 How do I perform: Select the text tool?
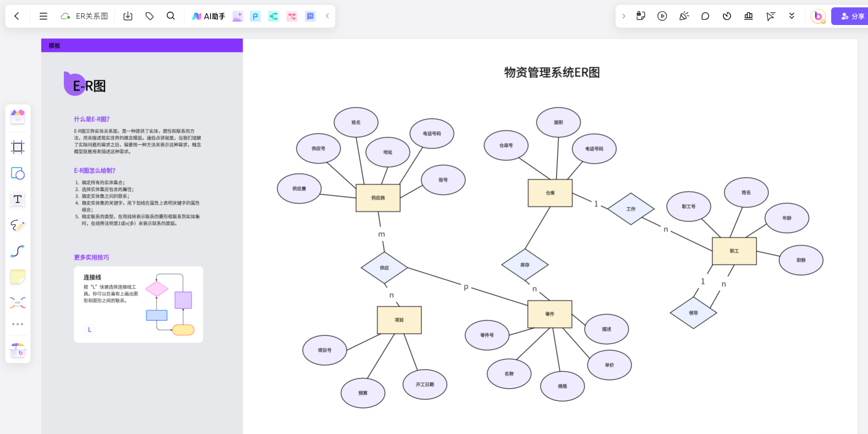(x=18, y=199)
